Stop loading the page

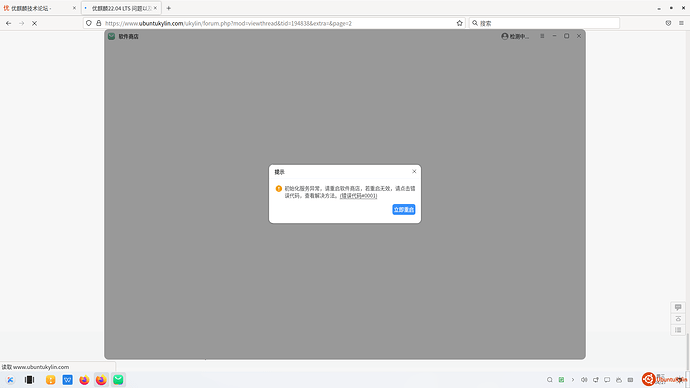tap(34, 23)
